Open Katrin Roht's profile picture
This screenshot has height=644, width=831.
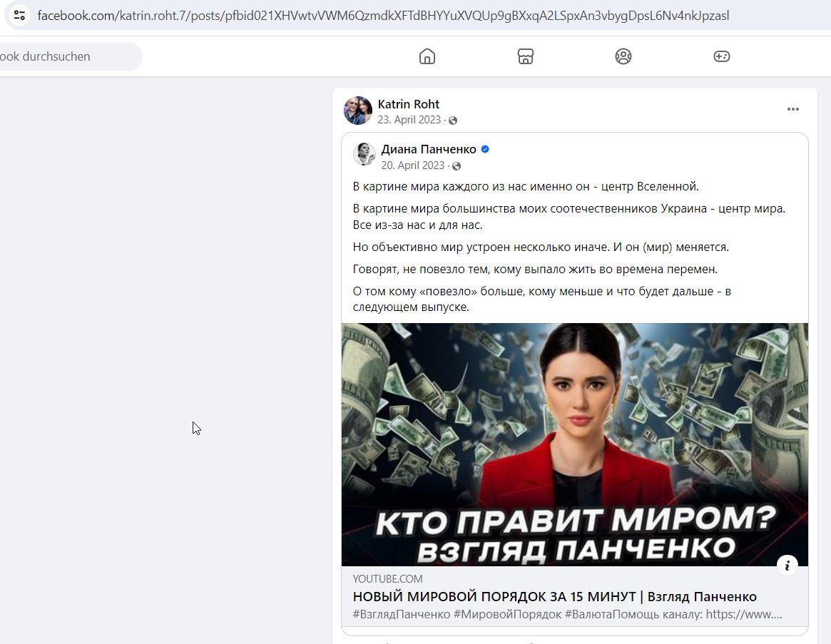point(358,111)
